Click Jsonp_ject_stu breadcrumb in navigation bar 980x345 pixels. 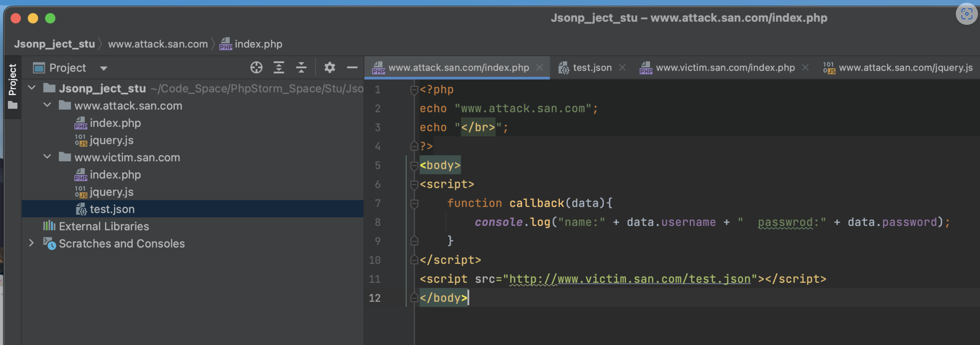tap(55, 44)
